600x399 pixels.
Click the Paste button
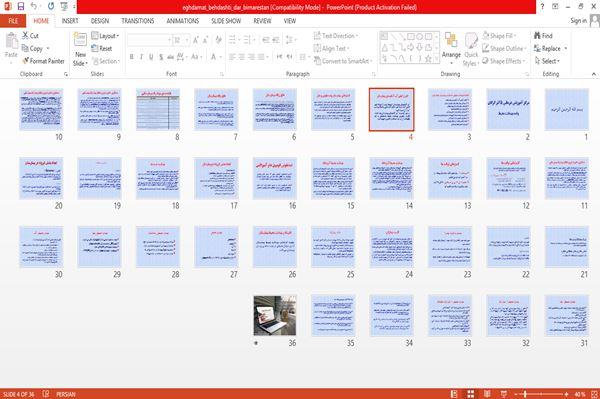coord(11,46)
